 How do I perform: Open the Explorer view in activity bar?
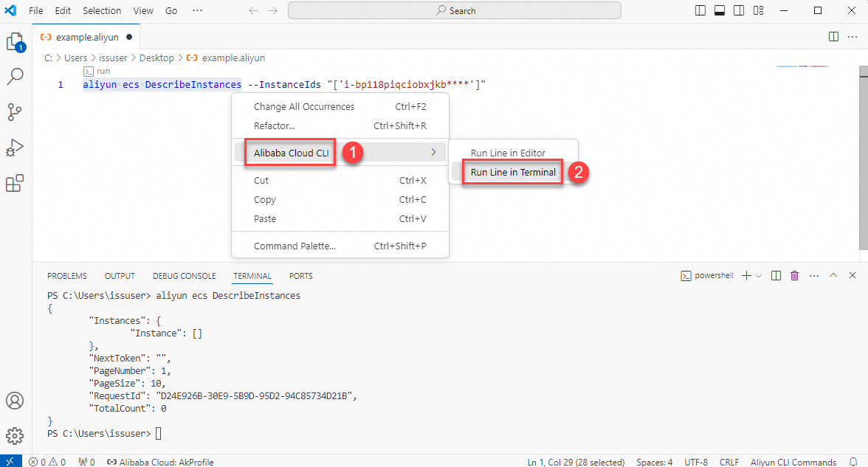(15, 42)
